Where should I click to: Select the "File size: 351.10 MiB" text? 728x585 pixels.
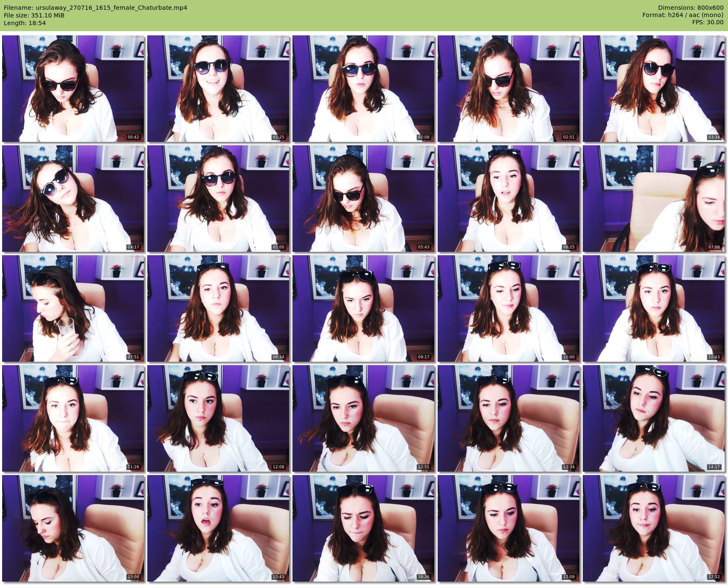pyautogui.click(x=34, y=15)
